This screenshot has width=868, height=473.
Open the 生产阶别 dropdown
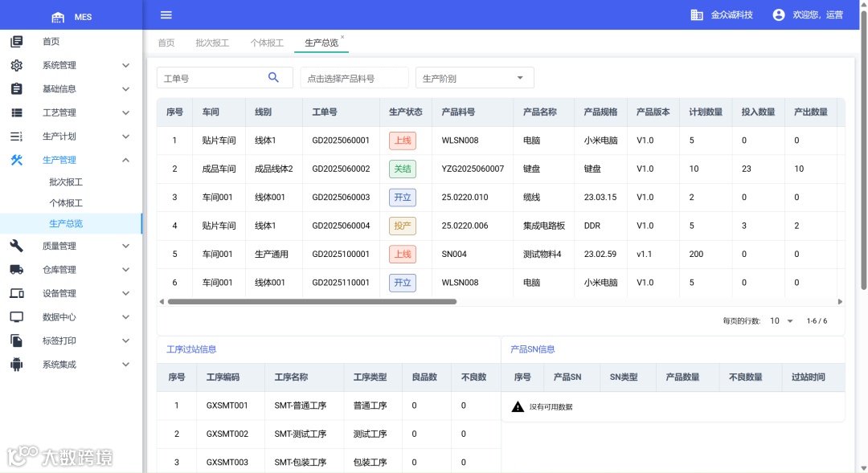(474, 78)
